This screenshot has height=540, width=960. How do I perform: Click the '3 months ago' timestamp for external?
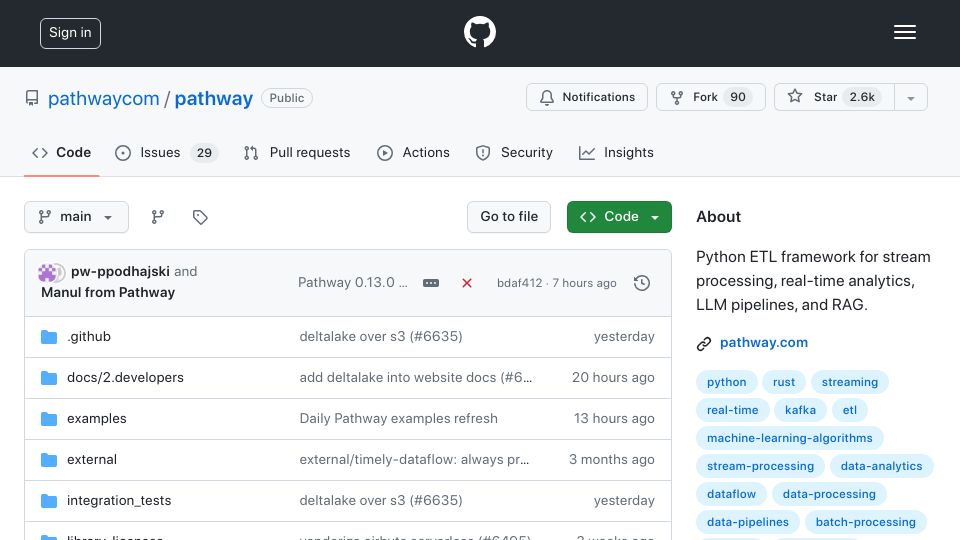coord(612,460)
